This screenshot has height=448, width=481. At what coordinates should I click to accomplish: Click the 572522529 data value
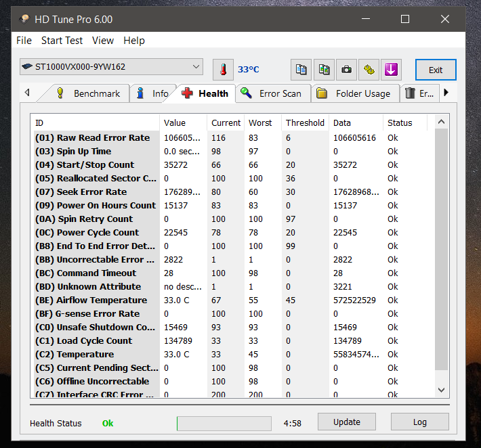(354, 300)
